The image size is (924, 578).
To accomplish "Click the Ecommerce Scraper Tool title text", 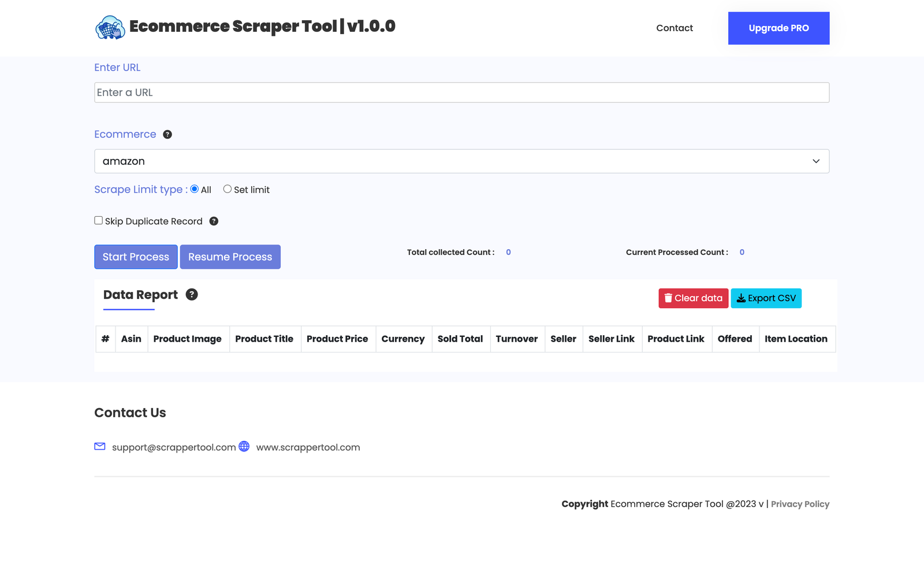I will pyautogui.click(x=262, y=27).
